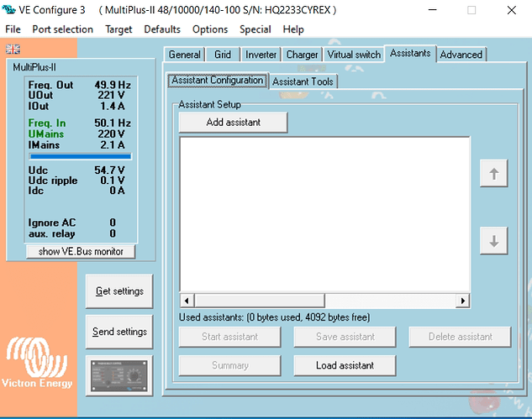
Task: Click the aux. relay status value
Action: coord(113,233)
